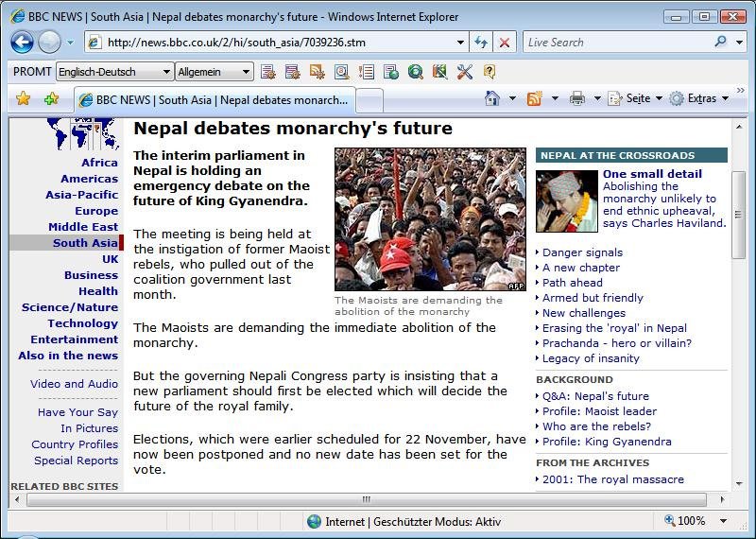Image resolution: width=756 pixels, height=539 pixels.
Task: Click the red Stop loading icon
Action: tap(505, 43)
